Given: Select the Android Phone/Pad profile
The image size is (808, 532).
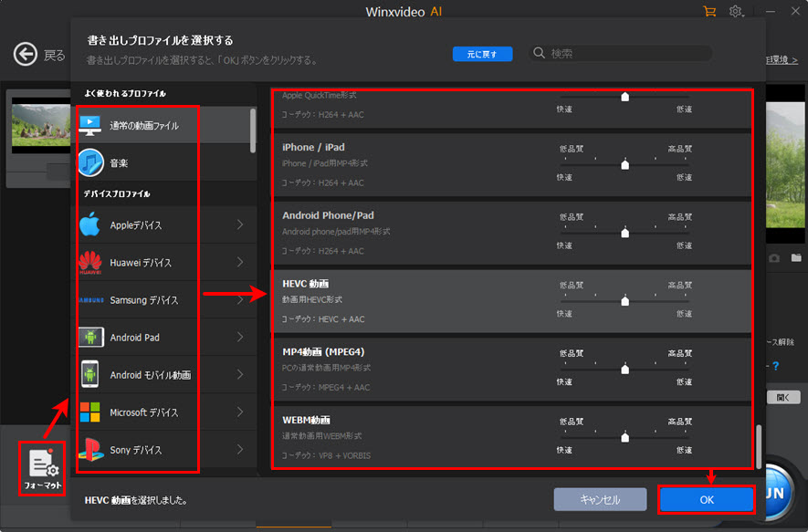Looking at the screenshot, I should click(x=510, y=233).
